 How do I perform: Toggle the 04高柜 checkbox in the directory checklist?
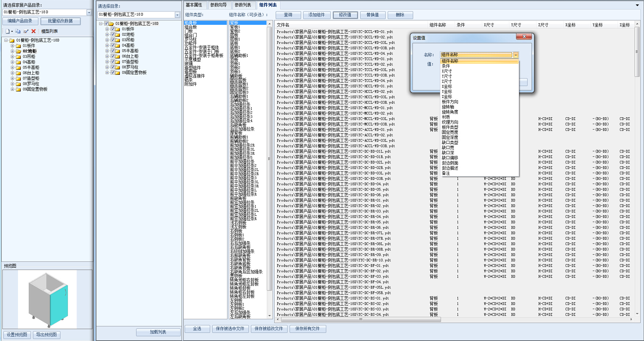113,46
